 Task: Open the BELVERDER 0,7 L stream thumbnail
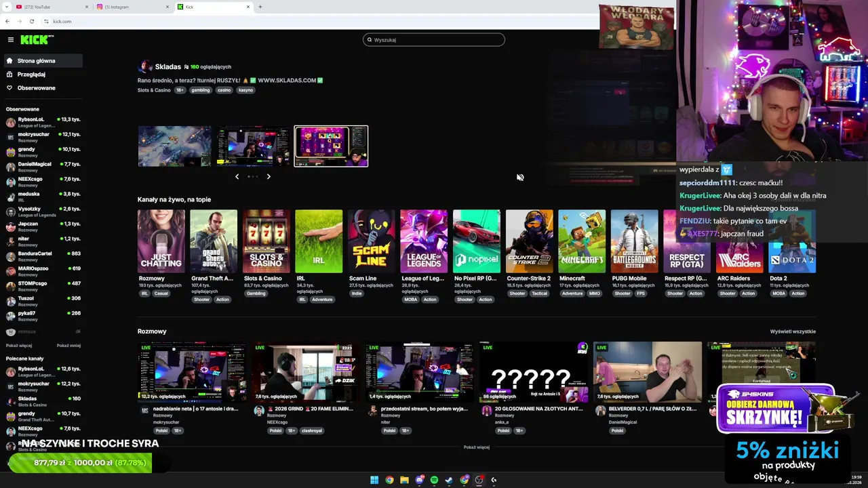(648, 371)
